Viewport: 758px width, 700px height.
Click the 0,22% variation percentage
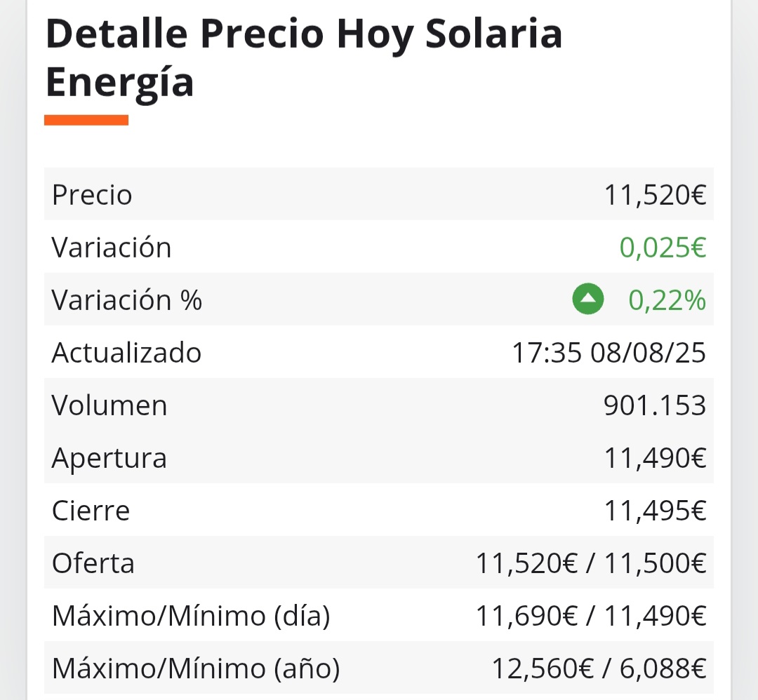[x=667, y=300]
